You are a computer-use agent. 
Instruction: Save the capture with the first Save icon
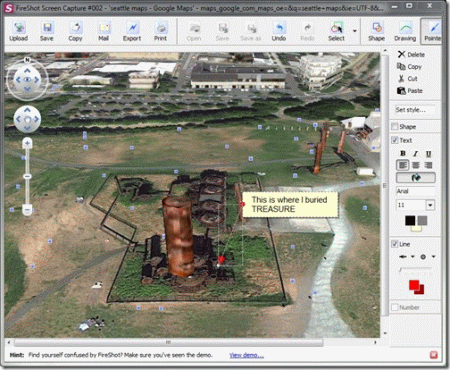tap(47, 32)
